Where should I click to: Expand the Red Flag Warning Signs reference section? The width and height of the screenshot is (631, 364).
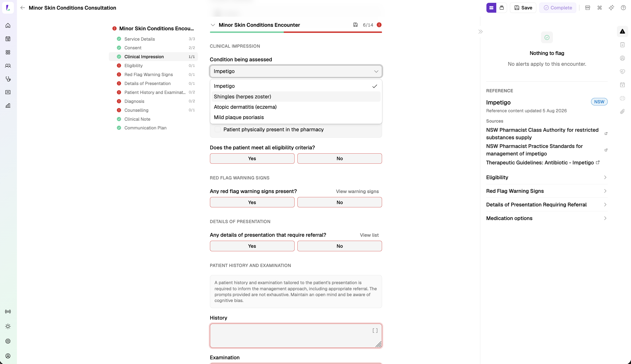(x=547, y=191)
